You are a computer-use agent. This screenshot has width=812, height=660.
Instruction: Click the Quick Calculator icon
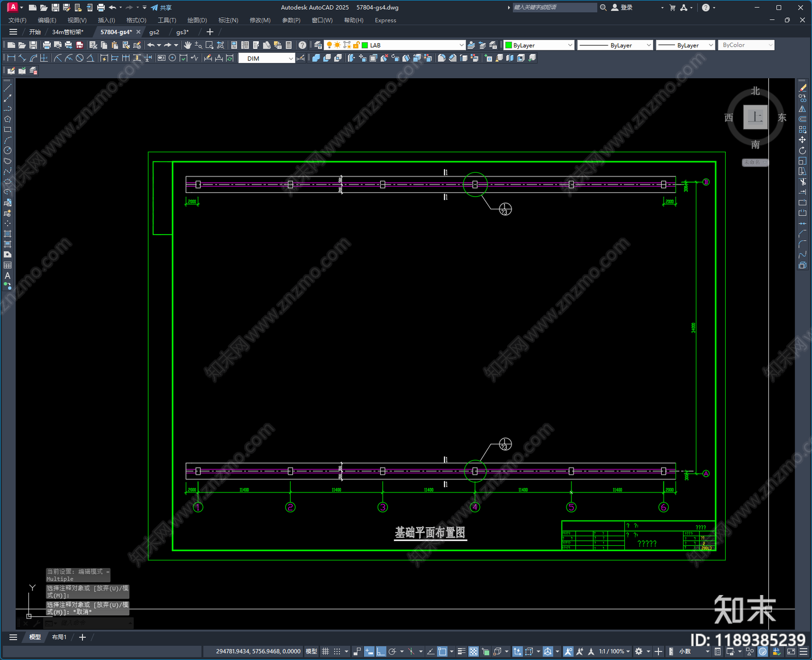point(289,45)
